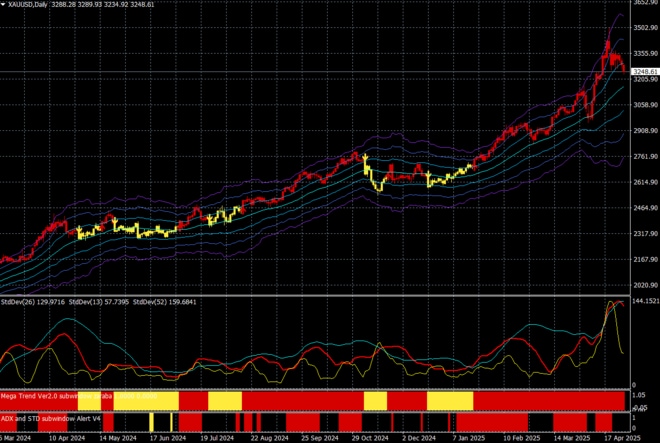Click the 25 Sep 2024 date label

pyautogui.click(x=319, y=438)
